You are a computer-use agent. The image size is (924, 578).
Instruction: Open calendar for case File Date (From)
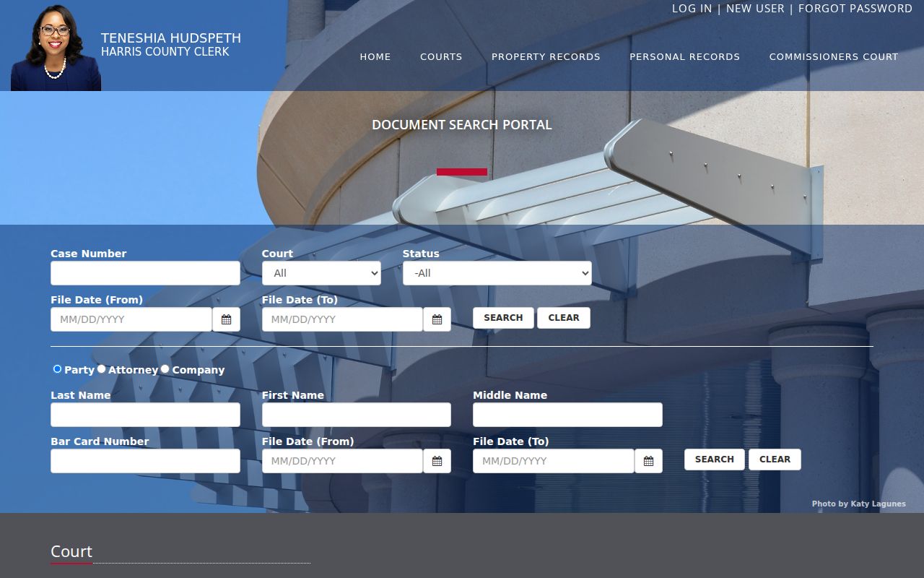[x=226, y=319]
